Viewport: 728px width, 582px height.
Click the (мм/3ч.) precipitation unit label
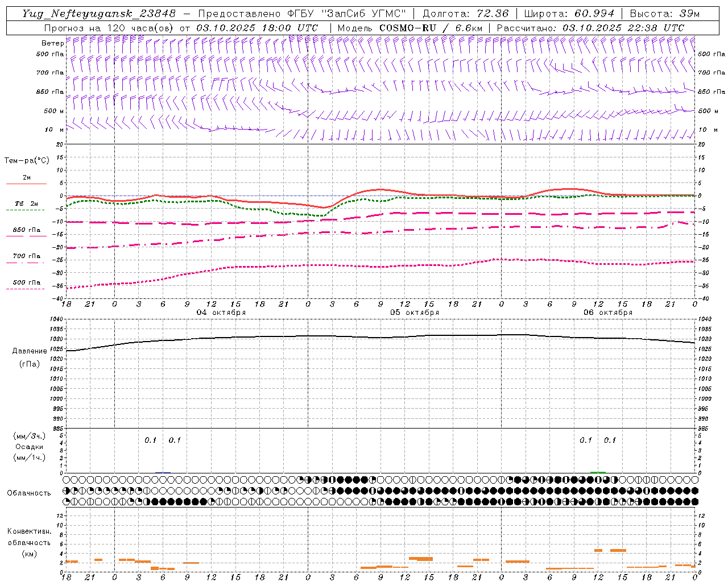[x=30, y=436]
